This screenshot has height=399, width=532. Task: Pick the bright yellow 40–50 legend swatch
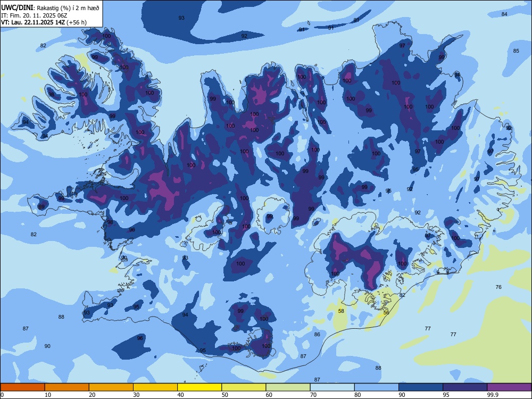coord(199,387)
